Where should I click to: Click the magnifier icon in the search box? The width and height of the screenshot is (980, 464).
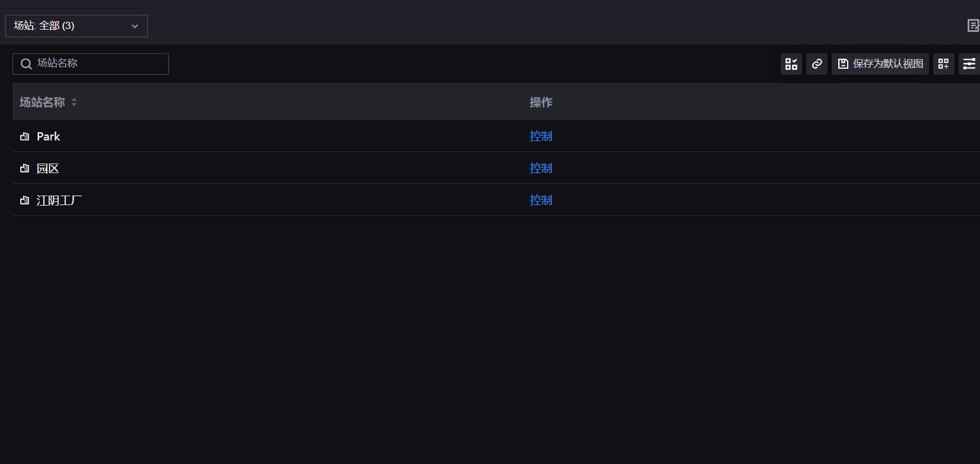[26, 63]
